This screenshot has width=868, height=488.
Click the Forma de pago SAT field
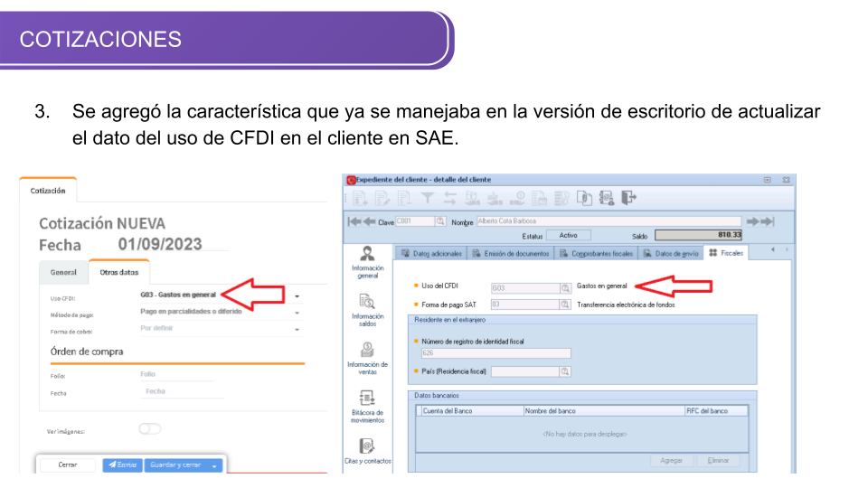525,305
